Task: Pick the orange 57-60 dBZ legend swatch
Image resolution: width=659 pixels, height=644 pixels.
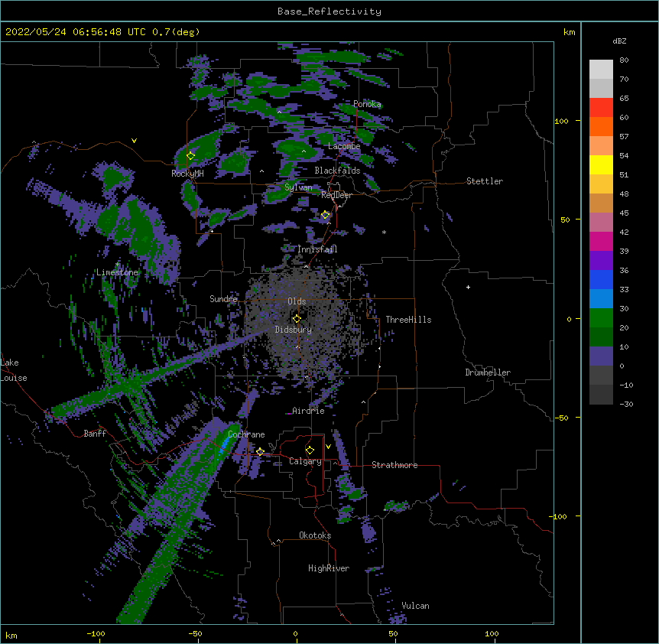Action: [x=601, y=126]
